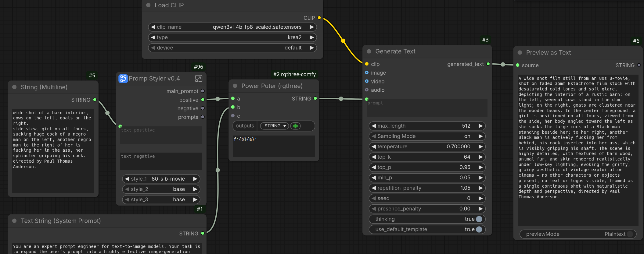644x254 pixels.
Task: Toggle the use_default_template switch
Action: click(479, 229)
